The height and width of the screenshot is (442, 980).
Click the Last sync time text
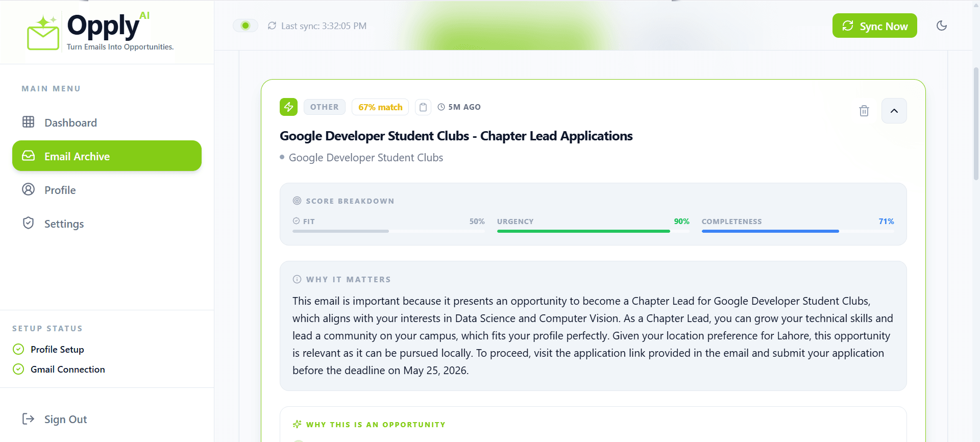[x=324, y=26]
